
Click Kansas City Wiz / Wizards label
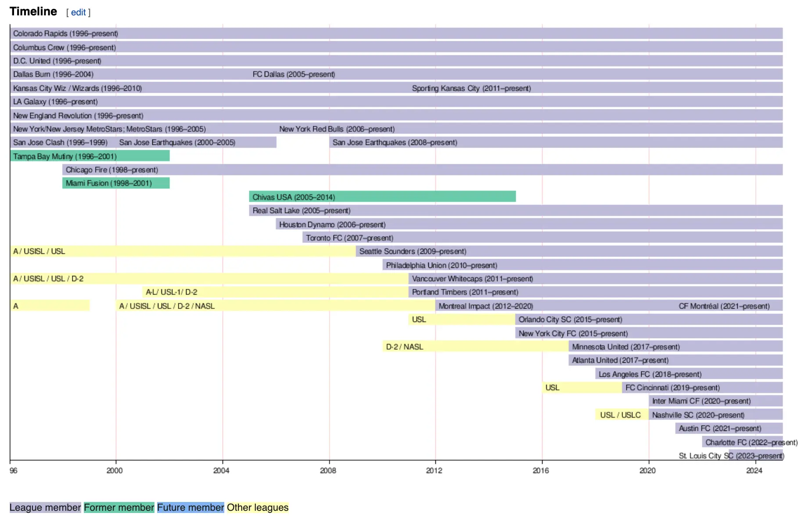(x=77, y=88)
